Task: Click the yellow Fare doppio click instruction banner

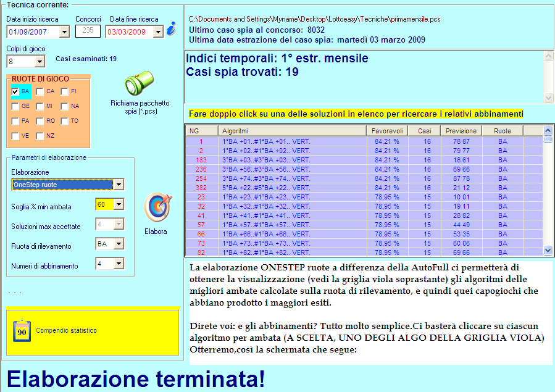Action: (x=356, y=114)
